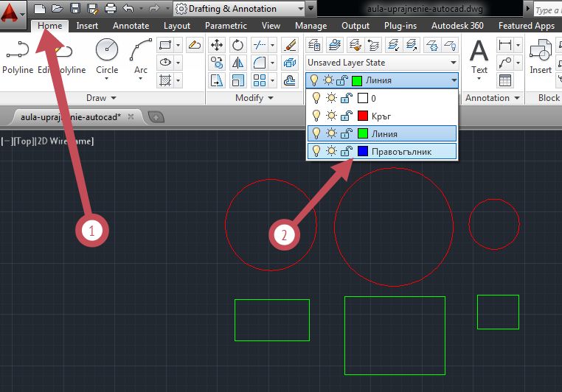Activate the Rotate tool icon

tap(237, 45)
